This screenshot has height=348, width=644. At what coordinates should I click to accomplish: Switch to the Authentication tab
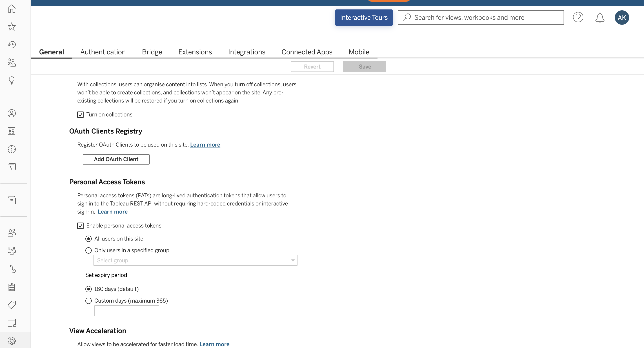tap(103, 52)
